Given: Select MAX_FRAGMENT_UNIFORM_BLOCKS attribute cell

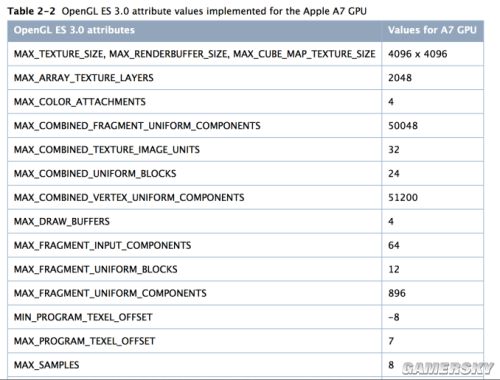Looking at the screenshot, I should pyautogui.click(x=195, y=269).
